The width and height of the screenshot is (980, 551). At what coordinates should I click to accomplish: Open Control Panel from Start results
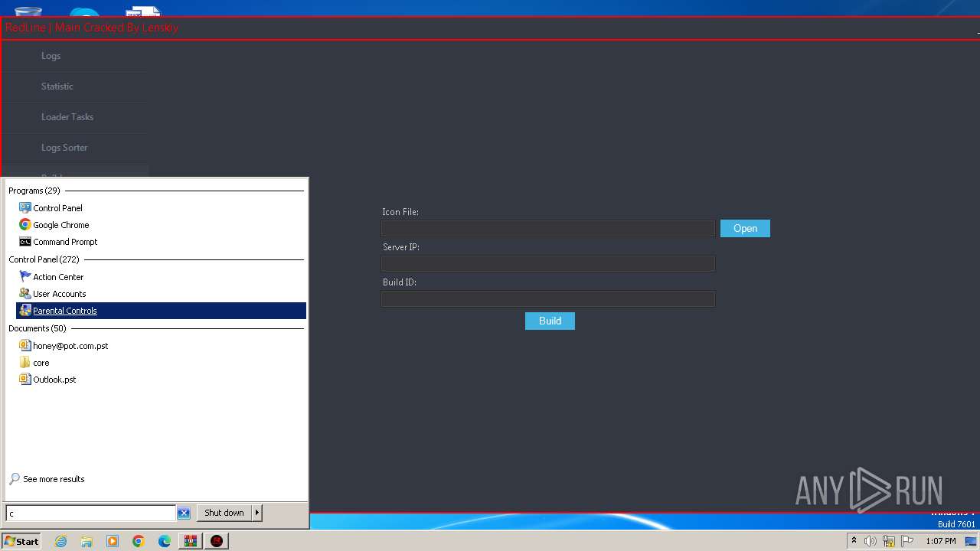[x=57, y=208]
